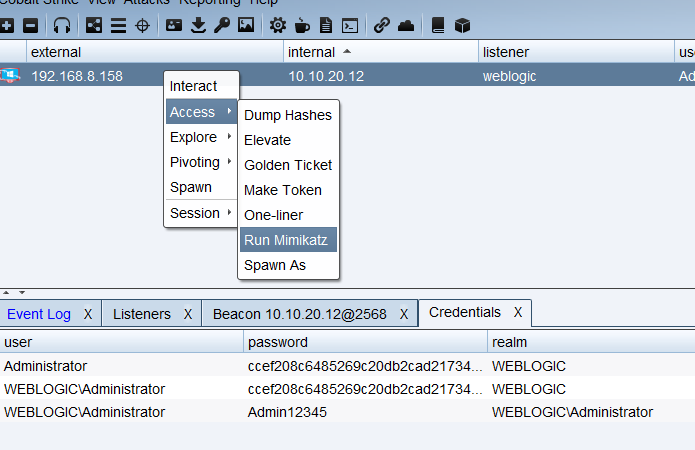
Task: Select Make Token option
Action: (x=288, y=190)
